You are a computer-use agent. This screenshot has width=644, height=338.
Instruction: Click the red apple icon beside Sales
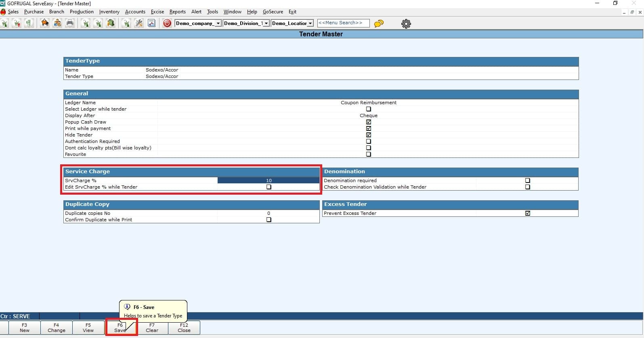click(3, 12)
